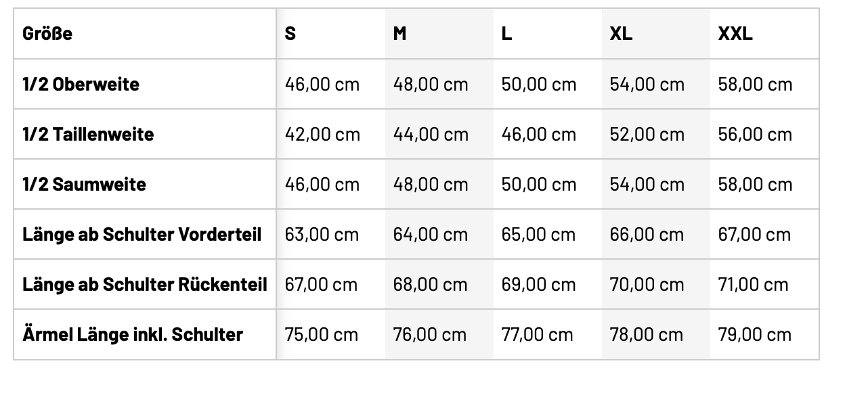Click the S Ärmel value 75,00 cm
The width and height of the screenshot is (868, 399).
322,334
